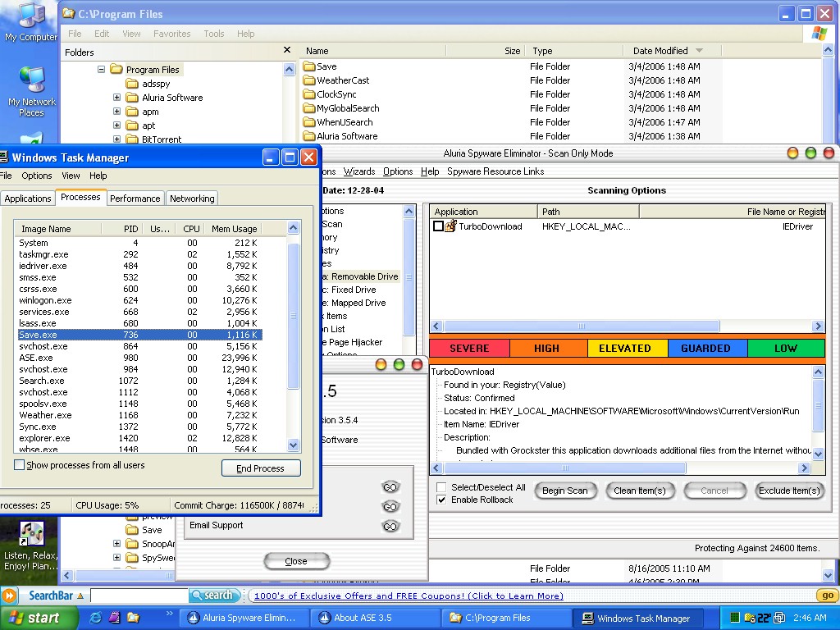Click the Internet Explorer quick launch icon

pos(95,618)
